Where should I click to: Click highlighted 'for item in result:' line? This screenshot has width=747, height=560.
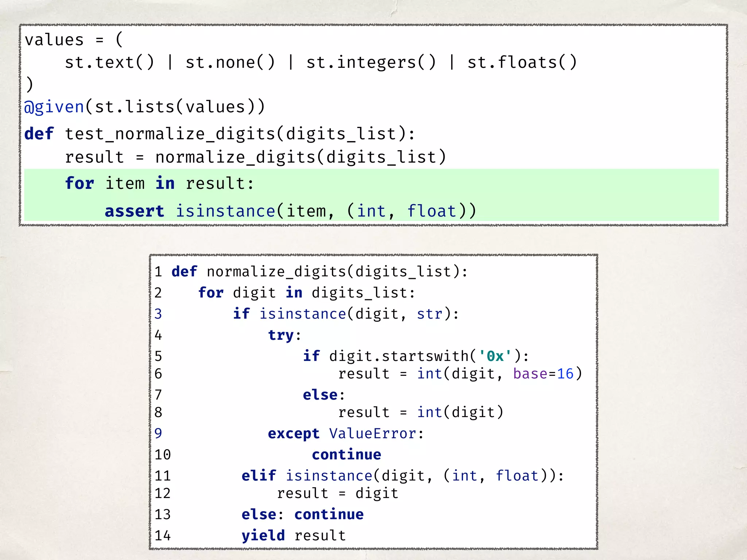point(371,183)
